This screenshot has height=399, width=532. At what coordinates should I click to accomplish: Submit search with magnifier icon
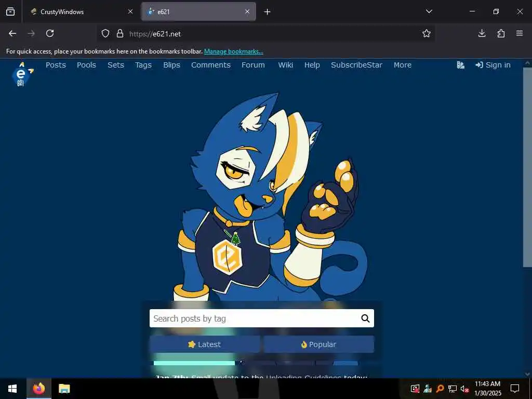click(x=365, y=318)
